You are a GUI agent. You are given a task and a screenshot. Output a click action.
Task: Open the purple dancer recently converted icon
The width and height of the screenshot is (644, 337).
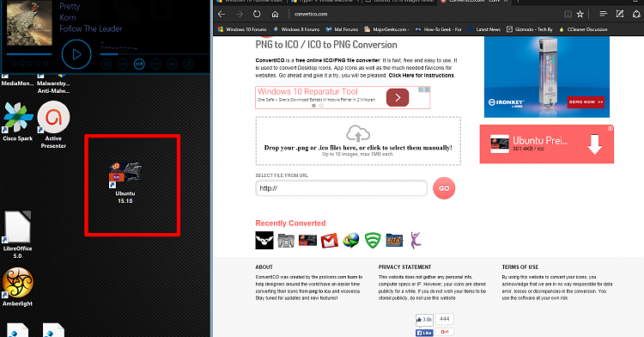pyautogui.click(x=416, y=241)
